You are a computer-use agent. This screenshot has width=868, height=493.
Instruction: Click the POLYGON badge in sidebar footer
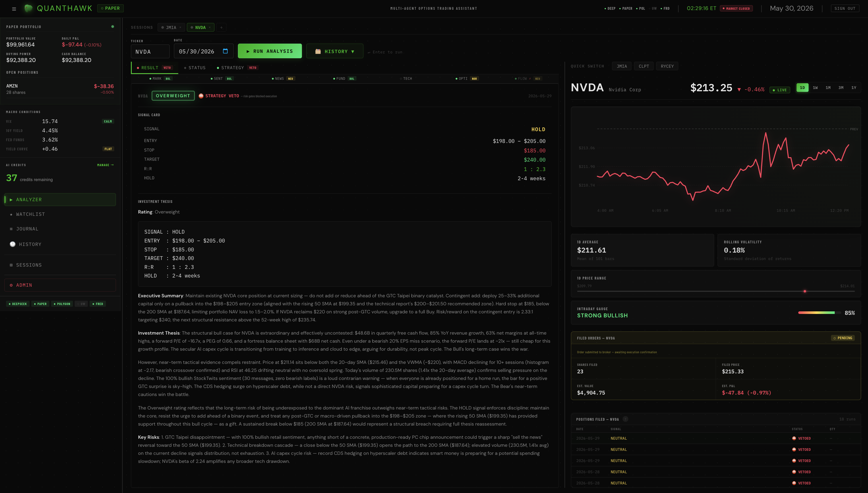[62, 304]
